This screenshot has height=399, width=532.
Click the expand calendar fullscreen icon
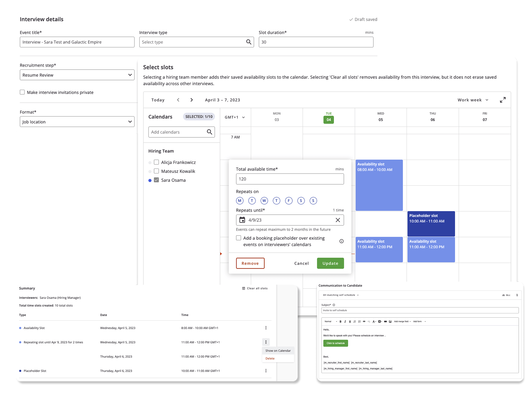(x=502, y=100)
